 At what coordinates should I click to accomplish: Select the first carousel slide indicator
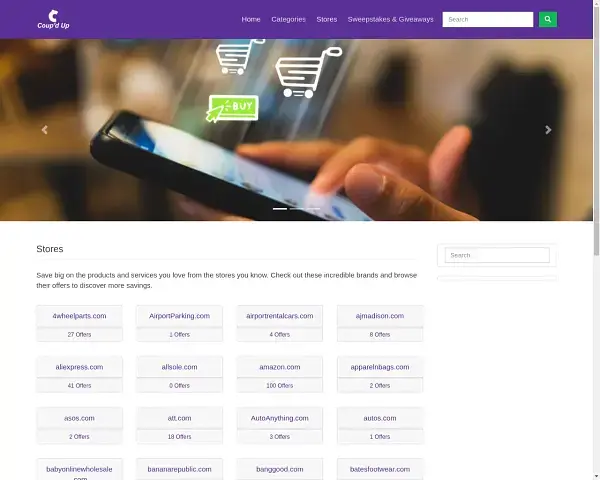pyautogui.click(x=280, y=209)
